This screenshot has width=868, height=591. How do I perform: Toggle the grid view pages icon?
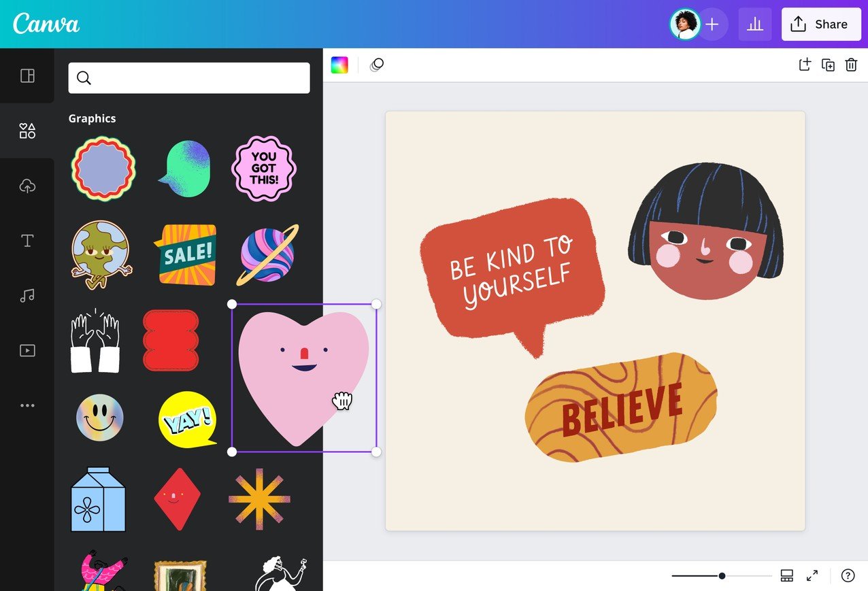787,576
